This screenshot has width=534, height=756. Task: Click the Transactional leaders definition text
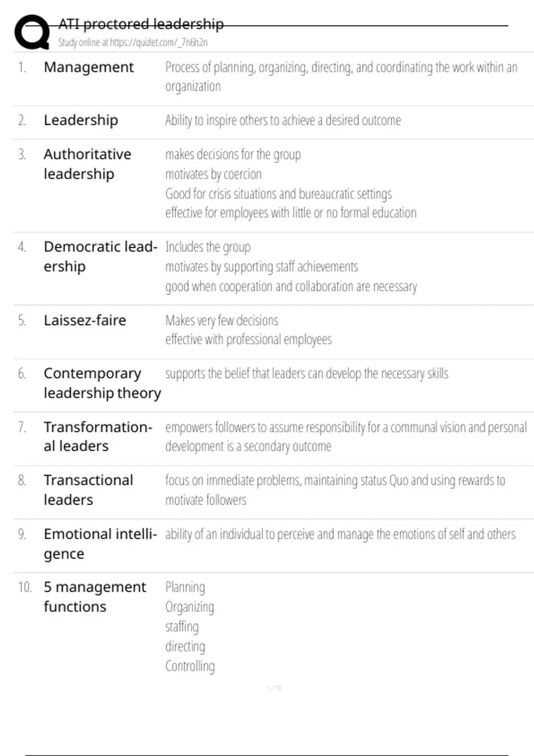click(x=335, y=490)
